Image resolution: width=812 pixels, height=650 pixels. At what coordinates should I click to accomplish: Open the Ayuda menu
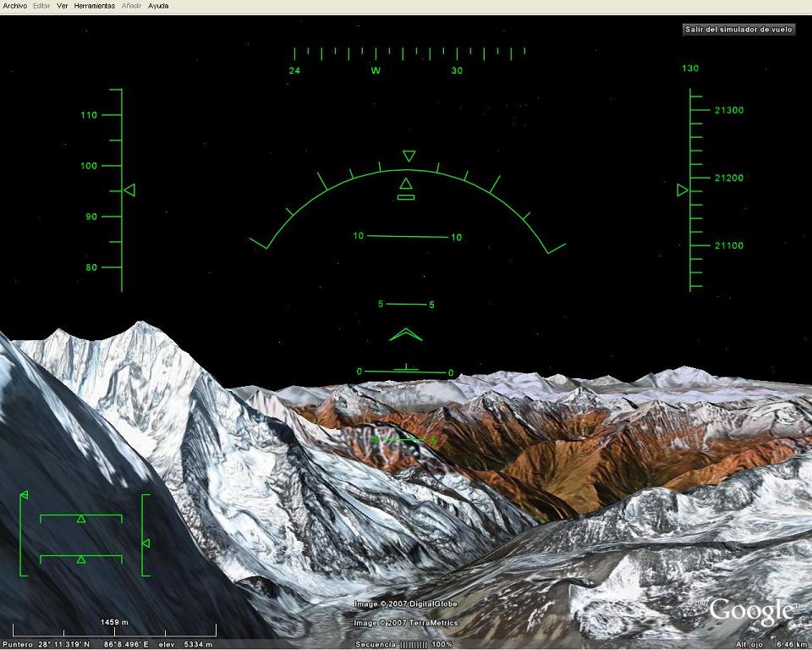158,6
